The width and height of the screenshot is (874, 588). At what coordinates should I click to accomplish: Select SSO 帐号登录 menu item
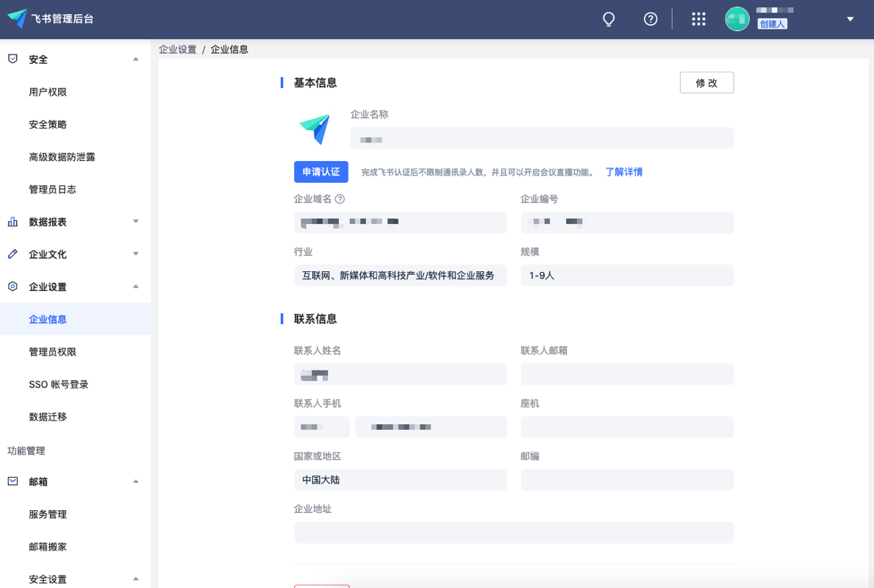(x=59, y=384)
